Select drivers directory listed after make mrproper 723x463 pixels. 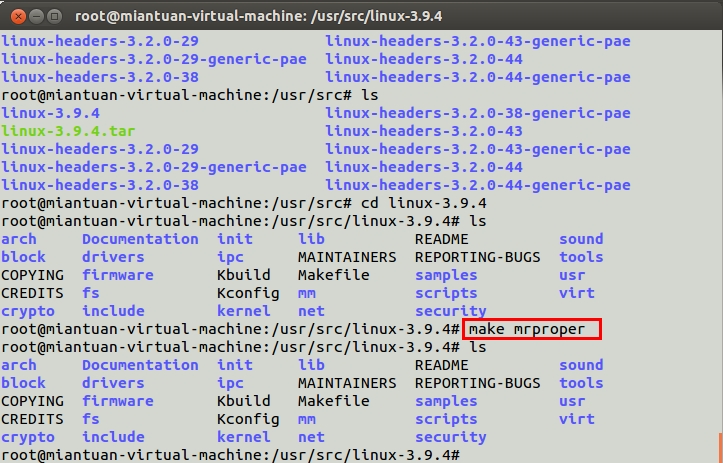pos(113,383)
